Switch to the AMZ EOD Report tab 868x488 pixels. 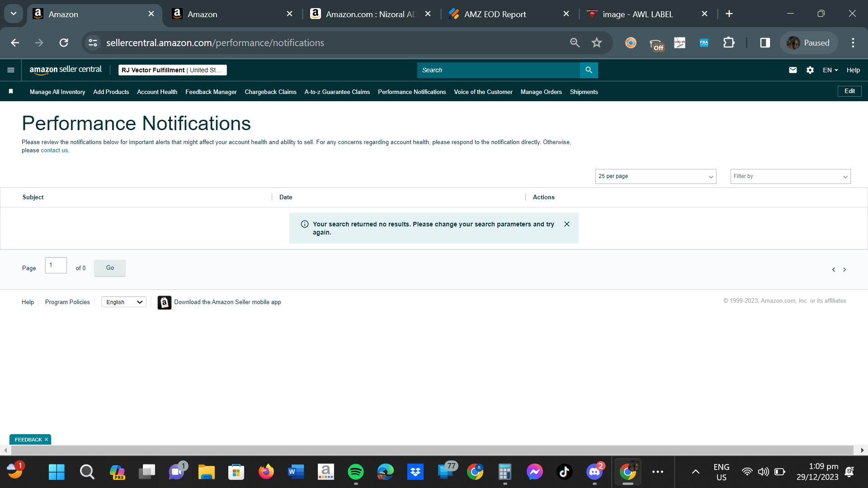[508, 14]
